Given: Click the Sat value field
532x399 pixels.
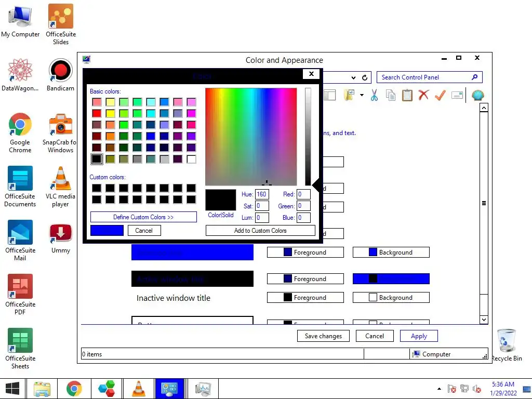Looking at the screenshot, I should 262,206.
